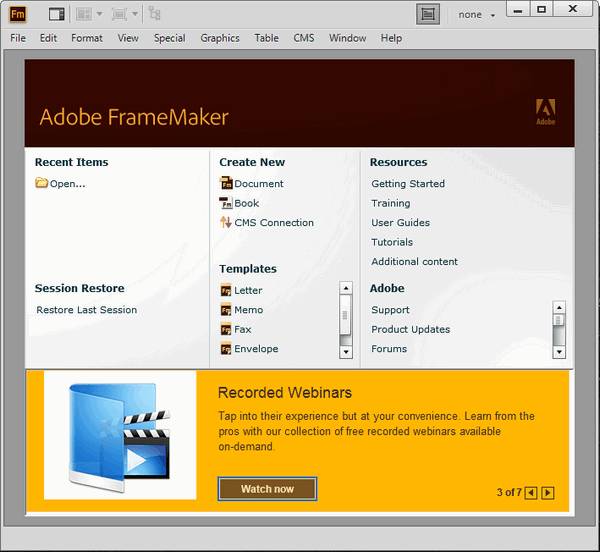Open Product Updates link

coord(411,329)
